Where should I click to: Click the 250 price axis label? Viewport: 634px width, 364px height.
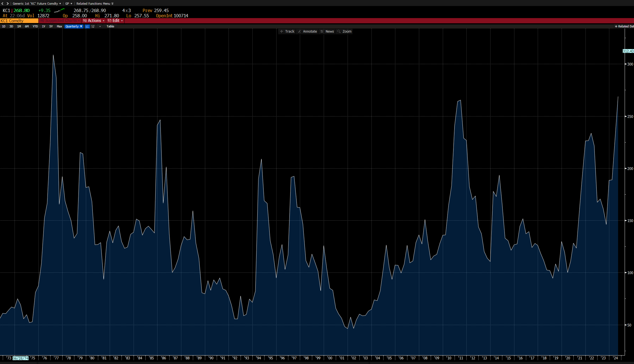pyautogui.click(x=630, y=116)
